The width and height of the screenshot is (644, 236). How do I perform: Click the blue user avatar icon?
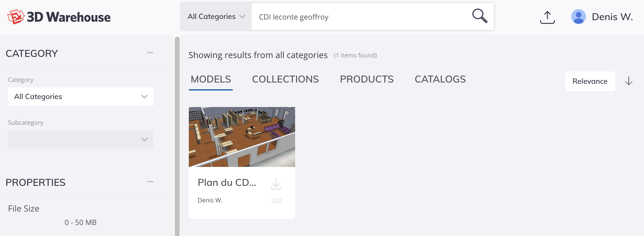click(578, 17)
